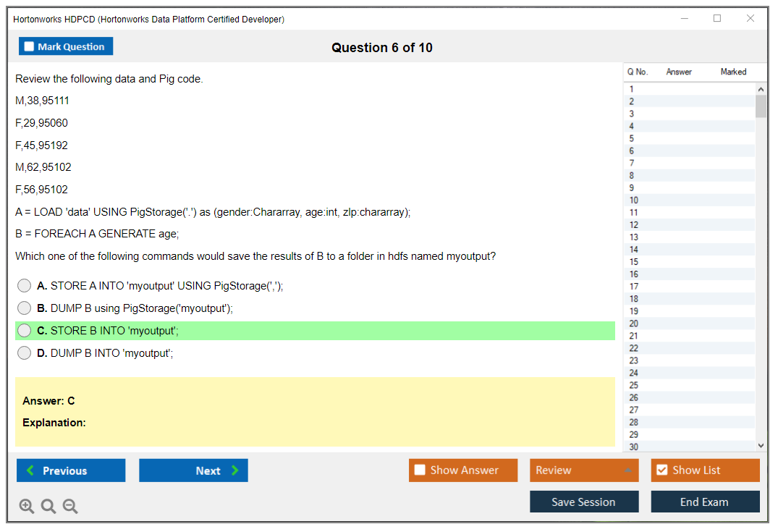
Task: Click the reset zoom magnifier icon
Action: tap(48, 507)
